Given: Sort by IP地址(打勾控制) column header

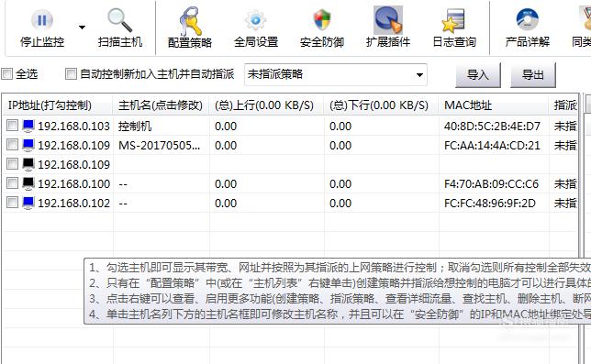Looking at the screenshot, I should click(x=57, y=105).
